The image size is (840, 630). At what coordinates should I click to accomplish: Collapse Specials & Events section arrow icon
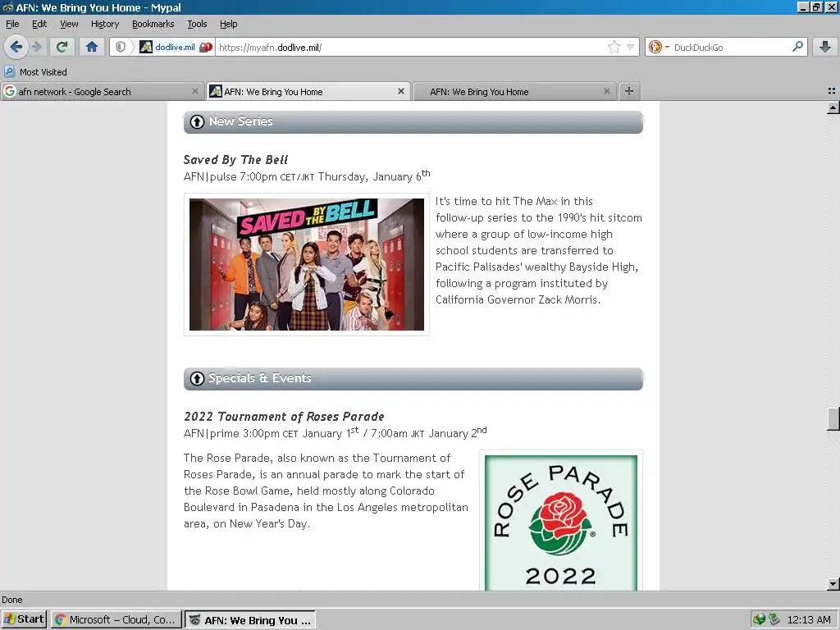tap(197, 379)
